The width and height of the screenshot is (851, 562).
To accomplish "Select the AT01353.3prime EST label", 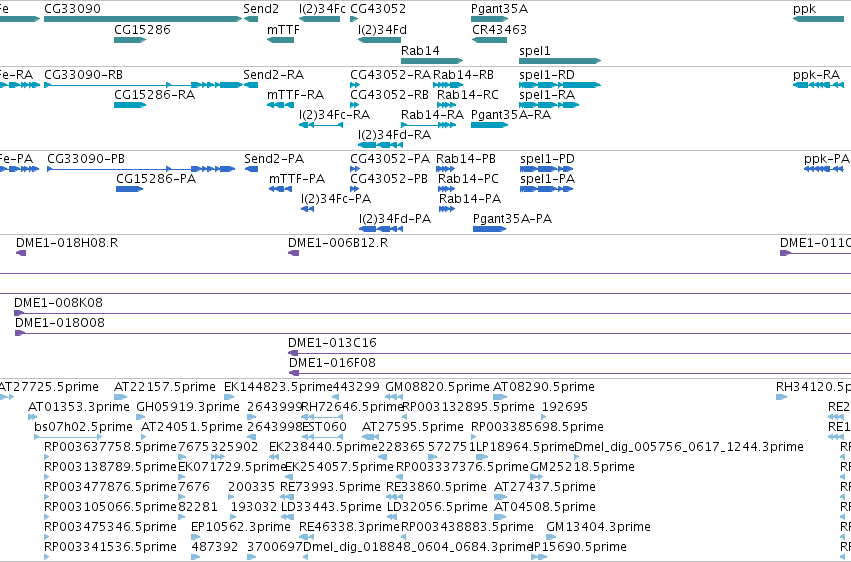I will (x=79, y=407).
